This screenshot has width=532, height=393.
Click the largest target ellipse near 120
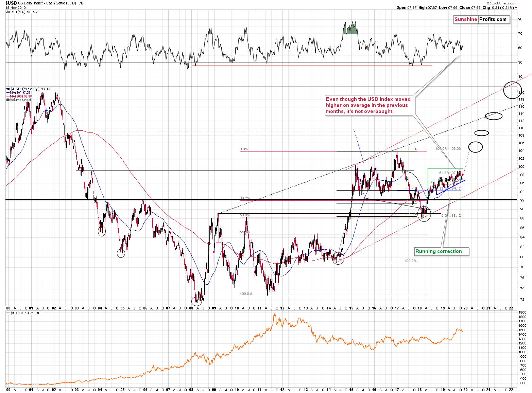[x=512, y=90]
